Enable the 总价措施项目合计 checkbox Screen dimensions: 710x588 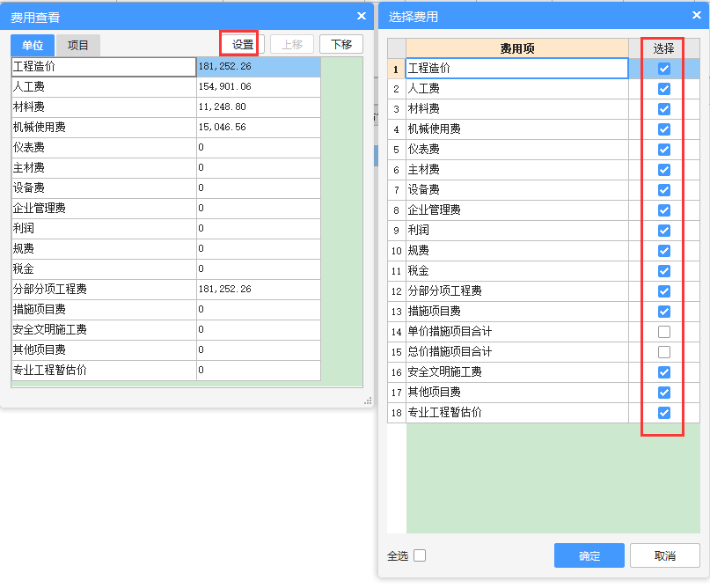[664, 352]
